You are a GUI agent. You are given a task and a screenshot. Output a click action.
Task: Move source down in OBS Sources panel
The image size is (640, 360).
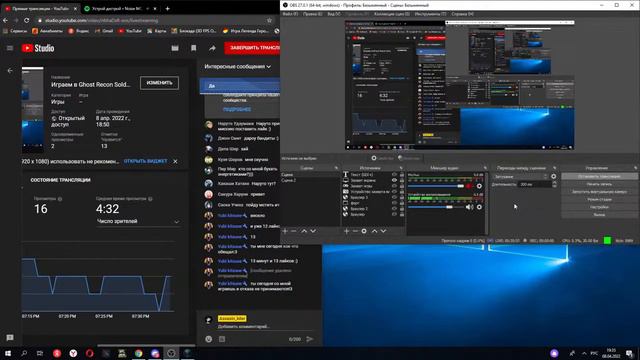[383, 231]
